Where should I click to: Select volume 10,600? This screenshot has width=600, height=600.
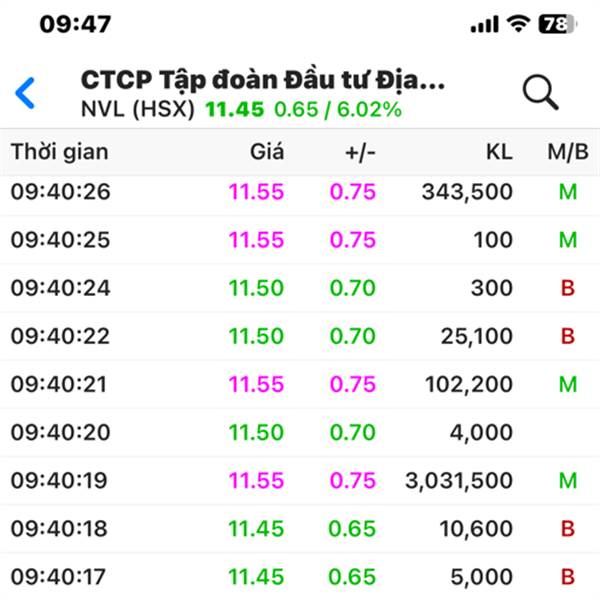(476, 530)
